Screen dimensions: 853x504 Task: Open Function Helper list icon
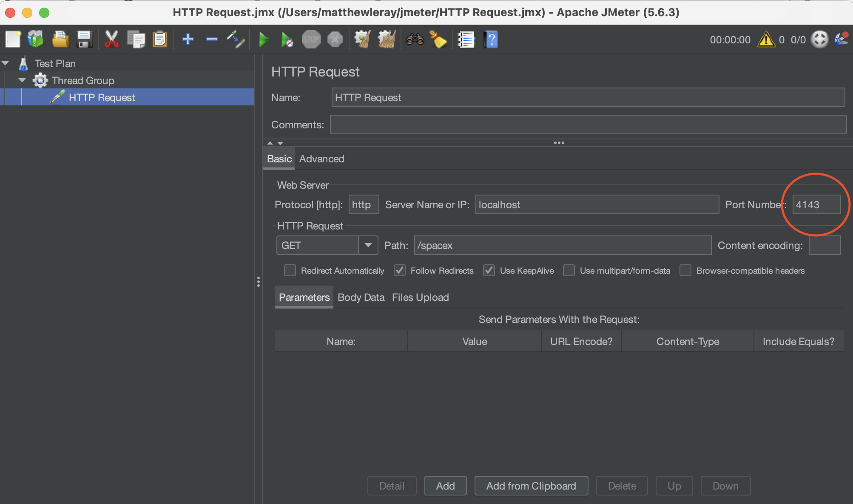pyautogui.click(x=466, y=40)
